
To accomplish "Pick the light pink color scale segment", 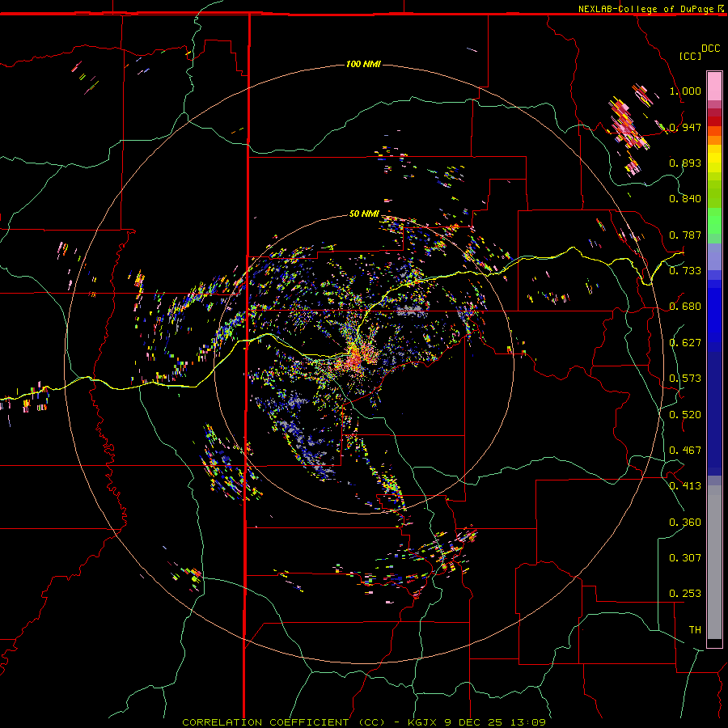I will [x=714, y=86].
